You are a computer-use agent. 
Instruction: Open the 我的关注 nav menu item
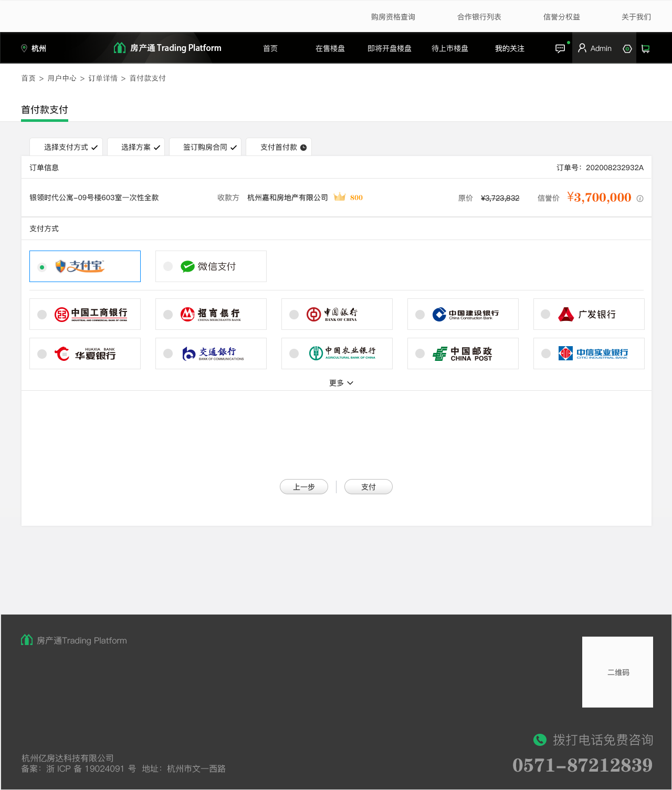click(510, 48)
